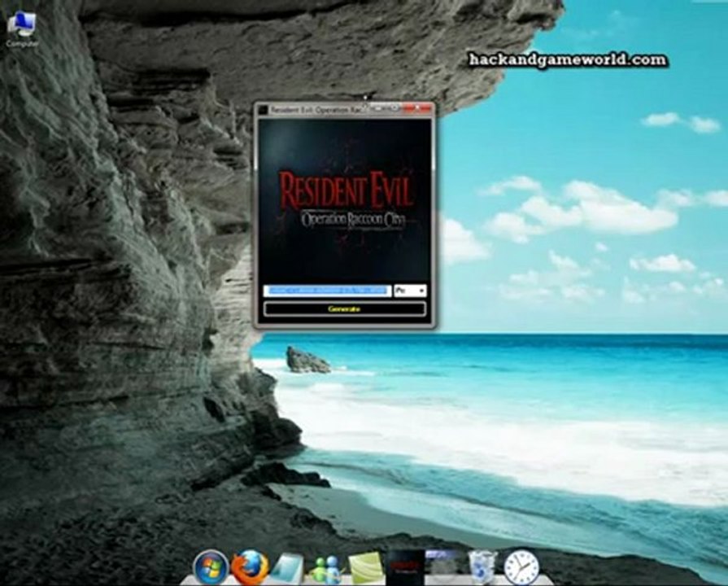Open the Windows Start orb in the dock
This screenshot has width=728, height=586.
[x=211, y=567]
